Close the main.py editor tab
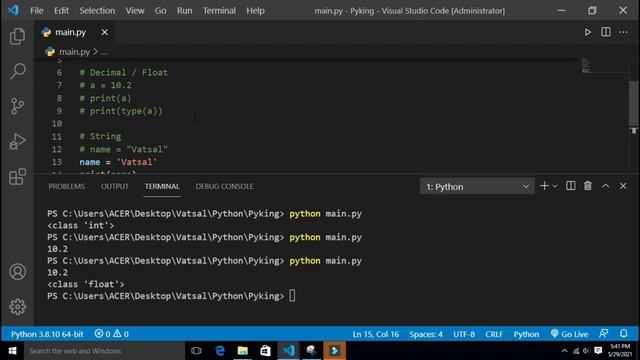Image resolution: width=640 pixels, height=360 pixels. click(x=104, y=32)
